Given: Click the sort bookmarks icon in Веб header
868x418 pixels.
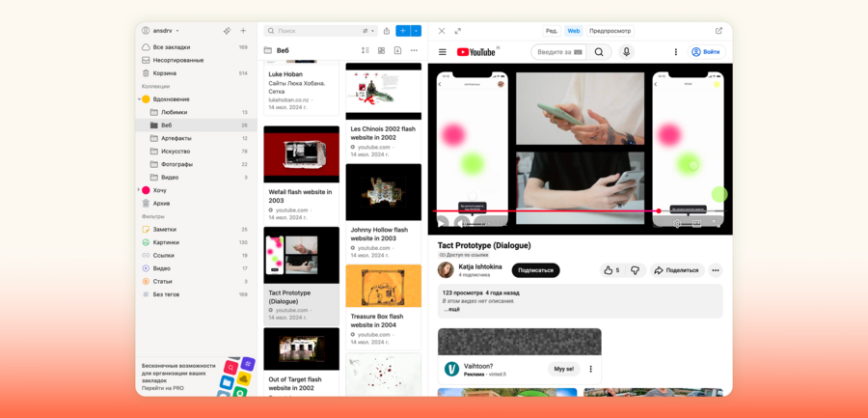Looking at the screenshot, I should (x=366, y=50).
